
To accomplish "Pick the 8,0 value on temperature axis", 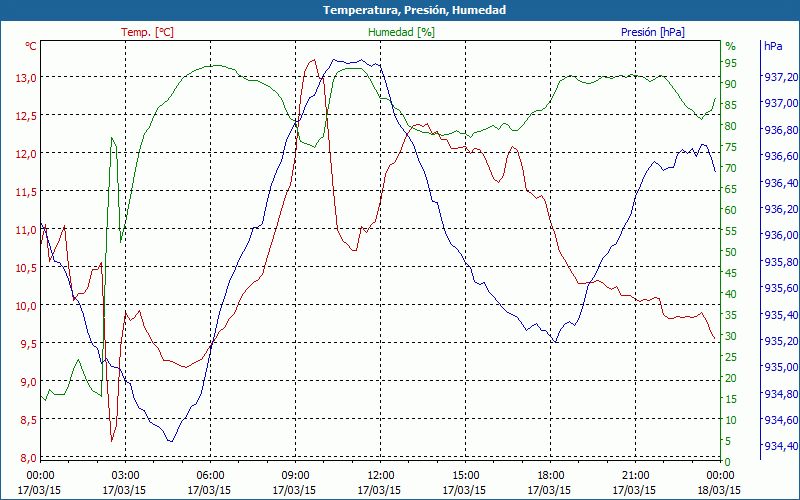I will click(28, 458).
